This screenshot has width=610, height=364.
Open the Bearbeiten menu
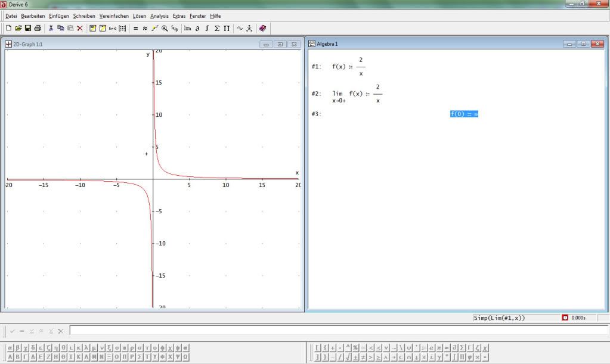point(33,16)
